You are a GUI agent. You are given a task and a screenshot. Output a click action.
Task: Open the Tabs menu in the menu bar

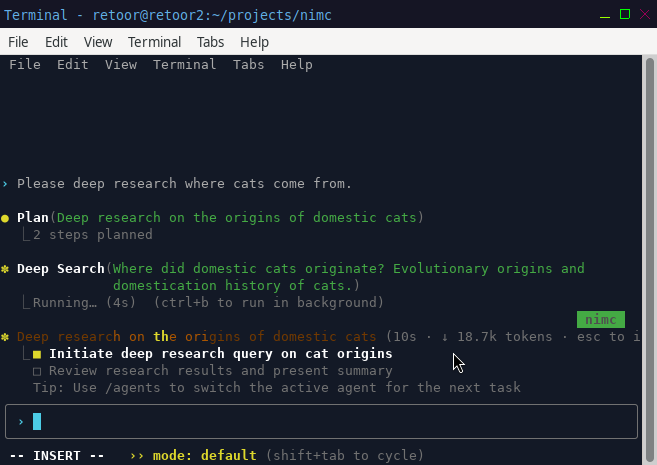[x=210, y=42]
